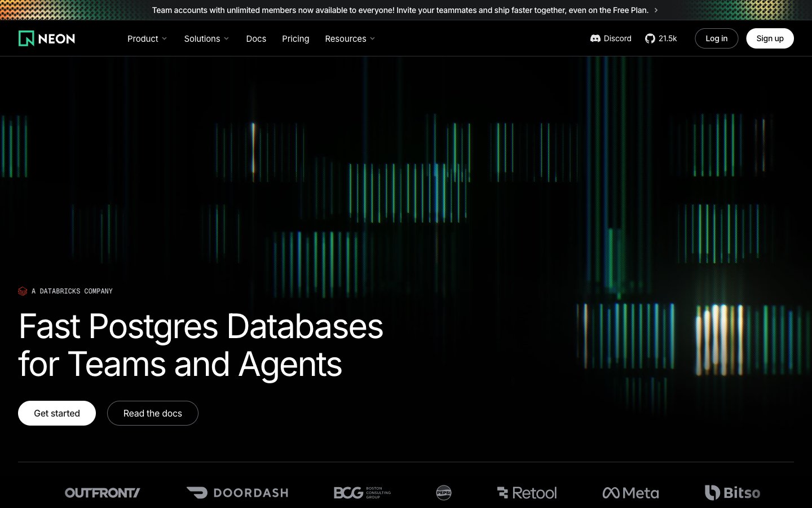Expand the Product dropdown menu
812x508 pixels.
[147, 38]
